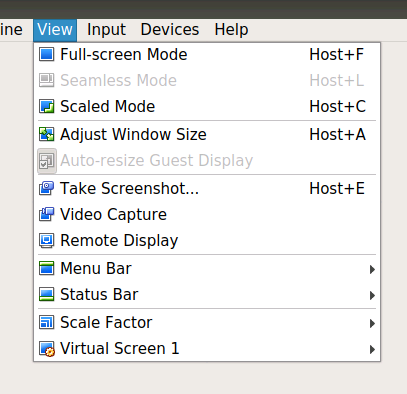Click the Full-screen Mode blue square icon
Image resolution: width=407 pixels, height=394 pixels.
46,54
